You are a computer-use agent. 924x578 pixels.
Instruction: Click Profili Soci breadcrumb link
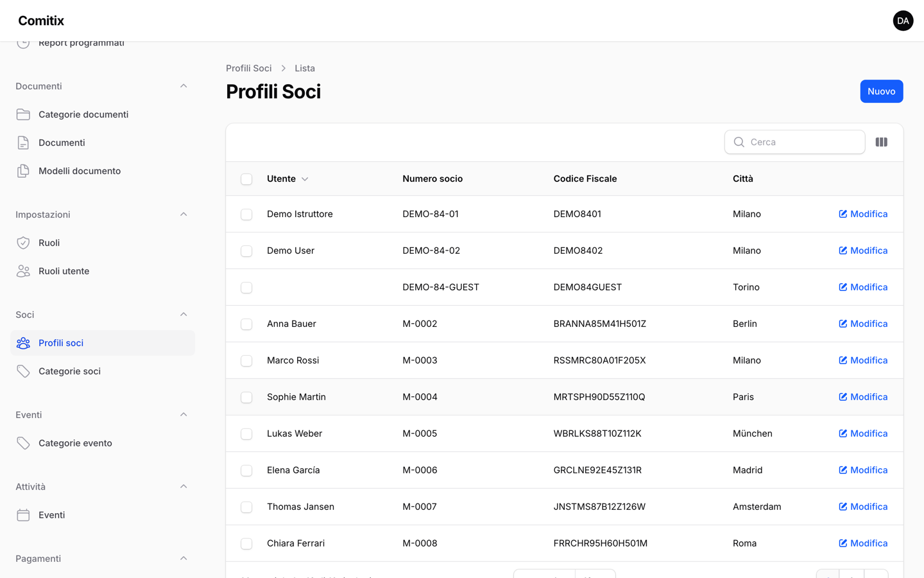[248, 68]
